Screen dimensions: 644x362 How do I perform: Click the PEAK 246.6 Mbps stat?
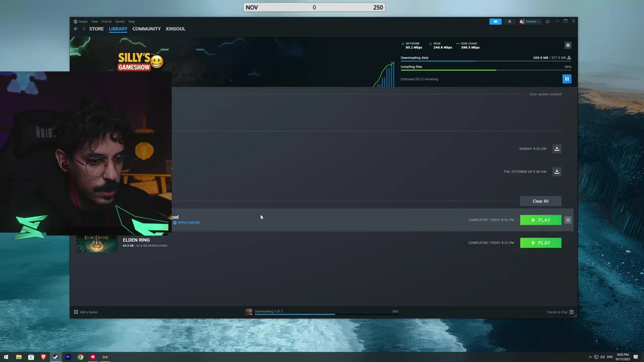pos(440,46)
